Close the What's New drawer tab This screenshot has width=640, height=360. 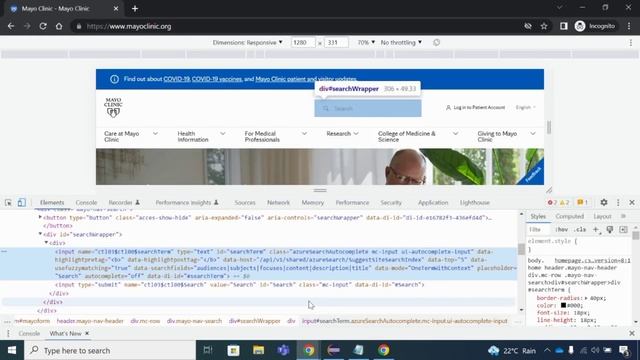[87, 333]
